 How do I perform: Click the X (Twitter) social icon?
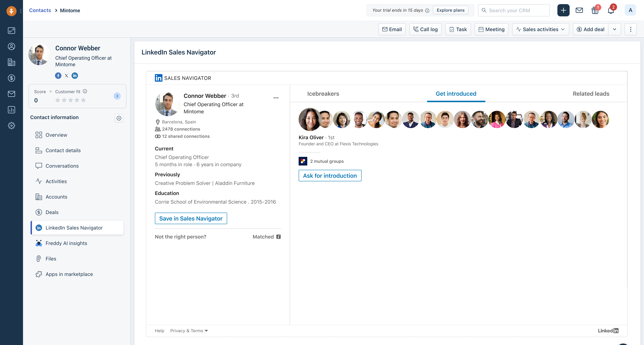tap(66, 76)
